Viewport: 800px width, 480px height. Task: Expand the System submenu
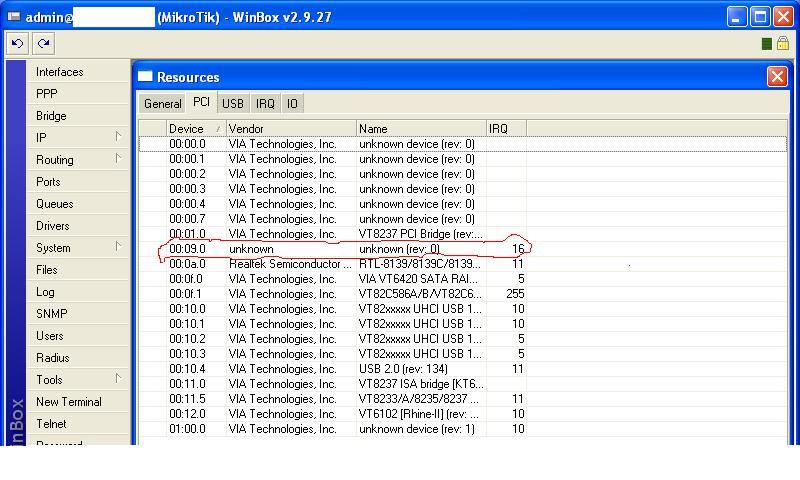point(117,247)
